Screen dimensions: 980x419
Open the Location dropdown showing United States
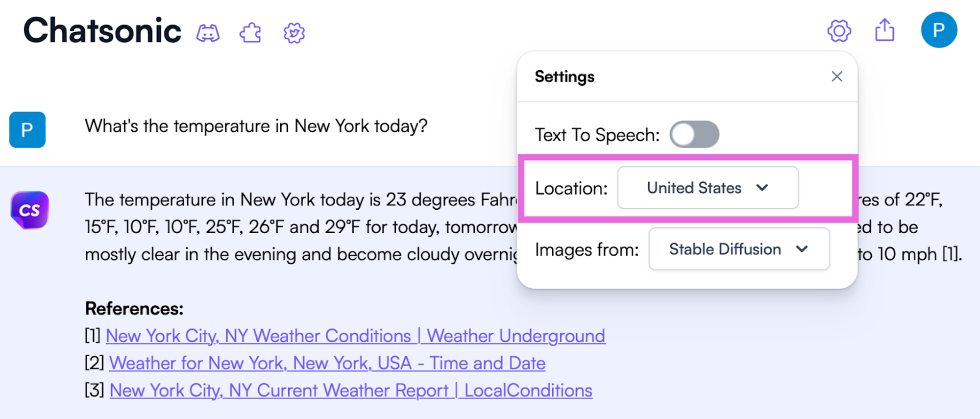[x=708, y=188]
